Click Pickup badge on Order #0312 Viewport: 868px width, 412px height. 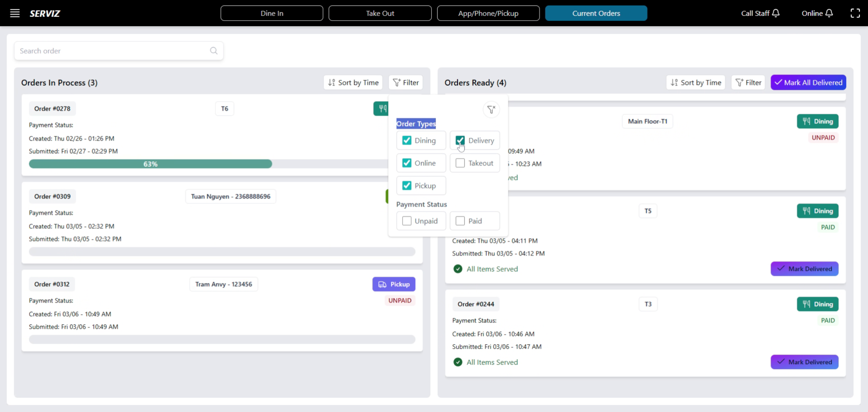tap(393, 284)
